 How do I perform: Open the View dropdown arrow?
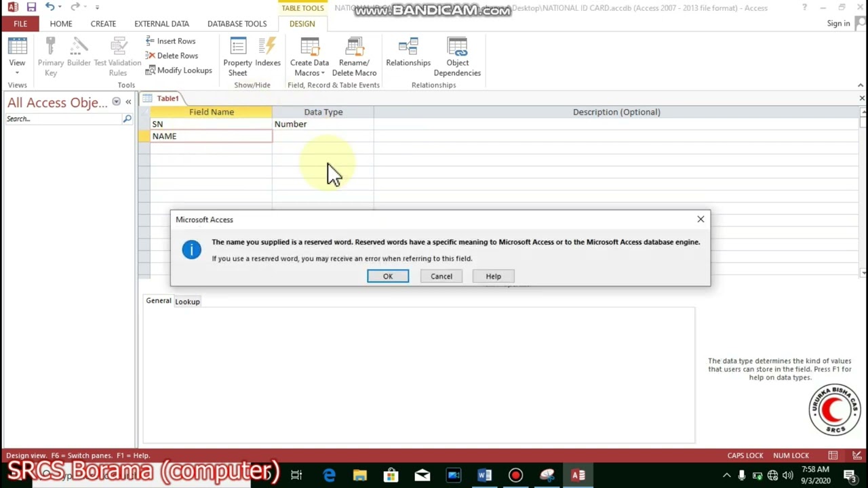pyautogui.click(x=17, y=73)
